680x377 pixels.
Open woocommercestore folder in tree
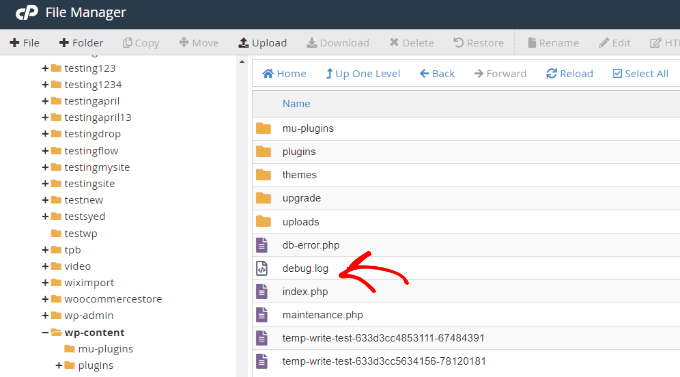(x=113, y=299)
